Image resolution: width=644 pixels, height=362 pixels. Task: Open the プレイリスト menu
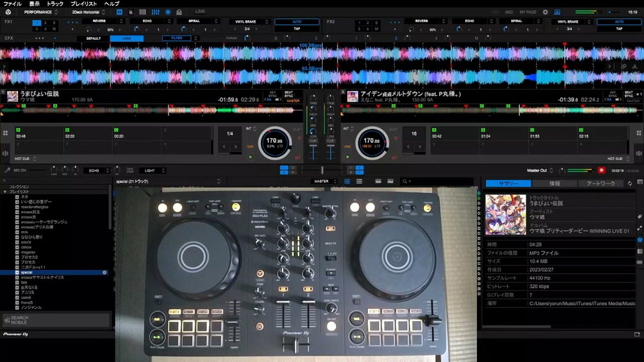[83, 4]
